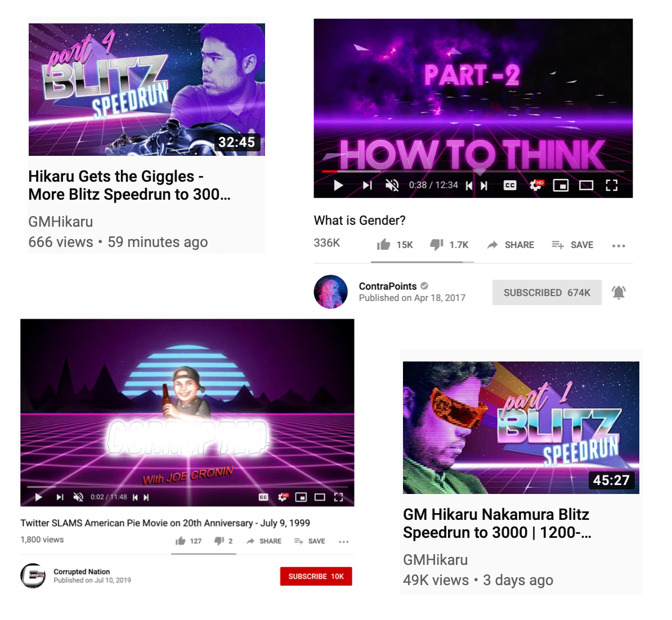Subscribe to Corrupted Nation channel
672x620 pixels.
pyautogui.click(x=316, y=576)
